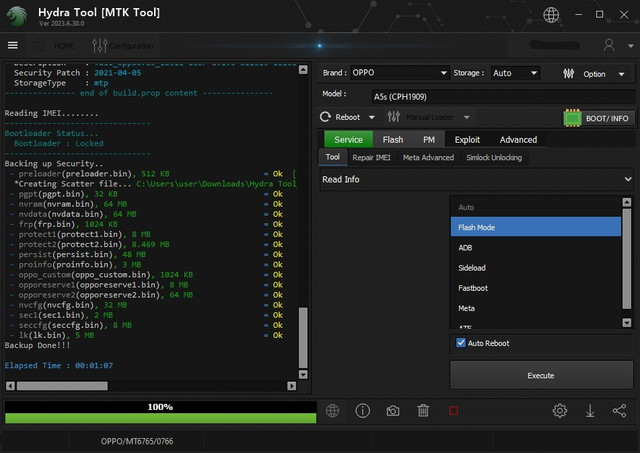Click the log scroll-right arrow
Image resolution: width=640 pixels, height=453 pixels.
click(291, 386)
